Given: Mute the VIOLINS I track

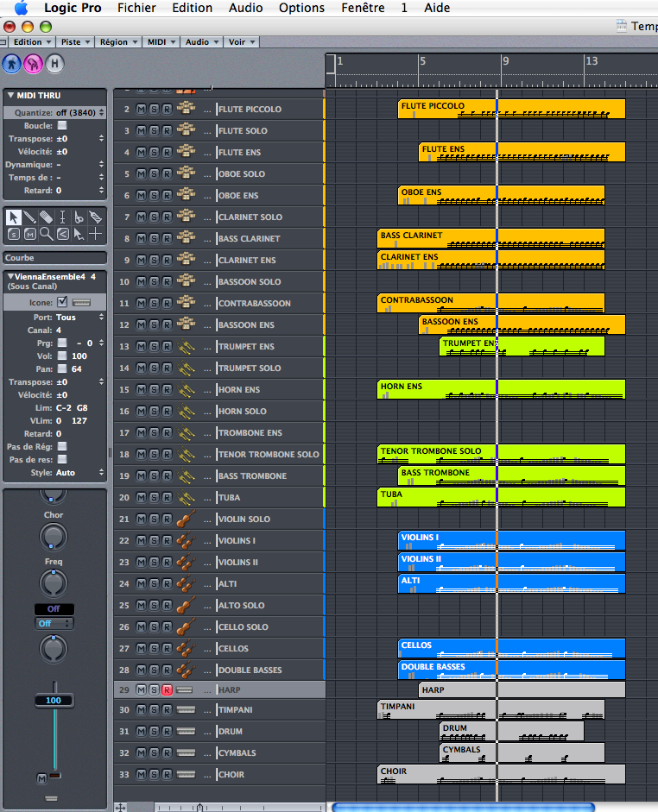Looking at the screenshot, I should (141, 541).
